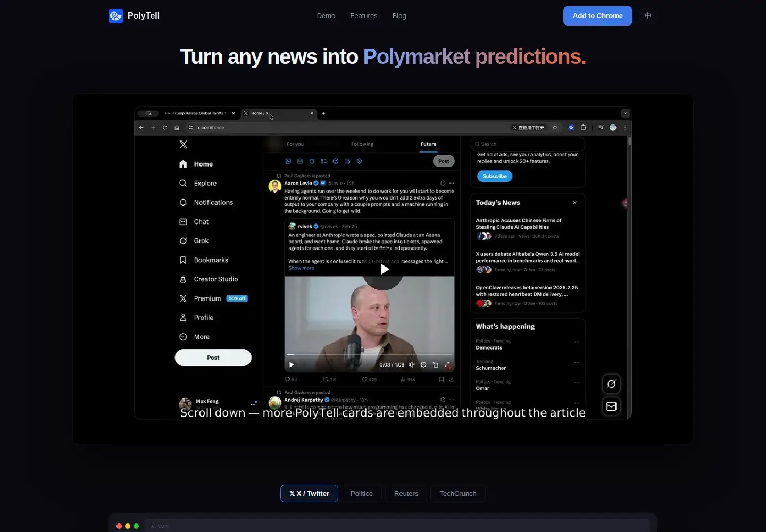Click the floating Grok button at bottom right
The height and width of the screenshot is (532, 766).
[x=612, y=384]
